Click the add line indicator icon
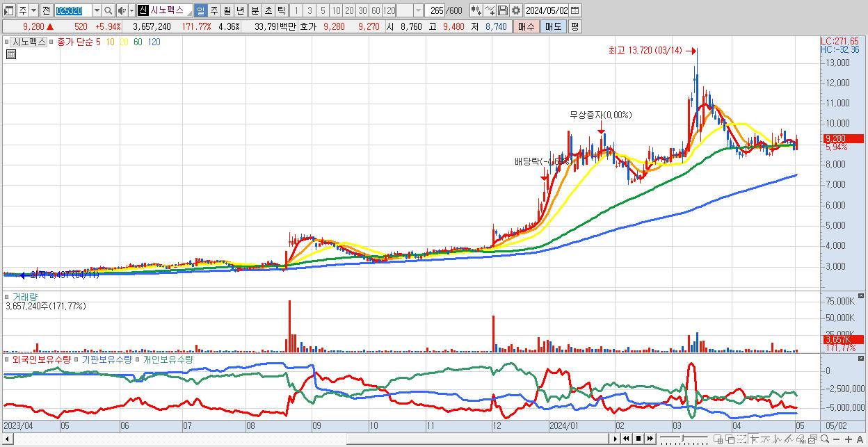 (x=490, y=10)
